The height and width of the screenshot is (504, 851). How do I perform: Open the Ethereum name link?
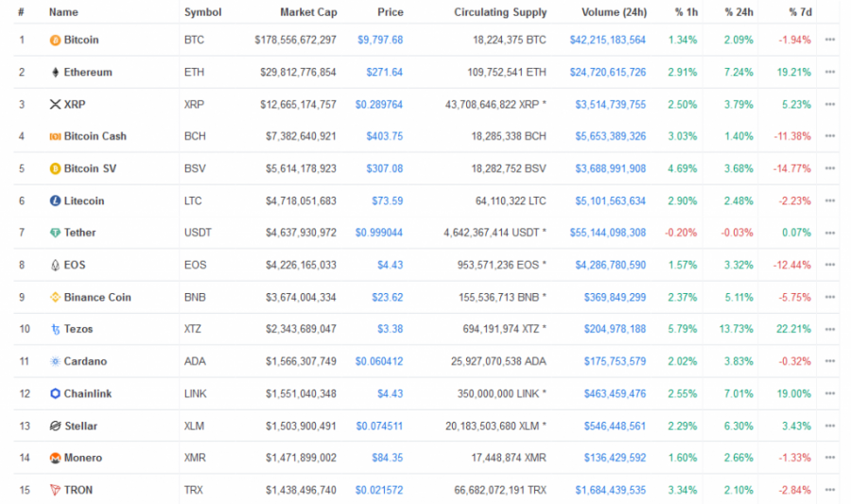pyautogui.click(x=88, y=72)
